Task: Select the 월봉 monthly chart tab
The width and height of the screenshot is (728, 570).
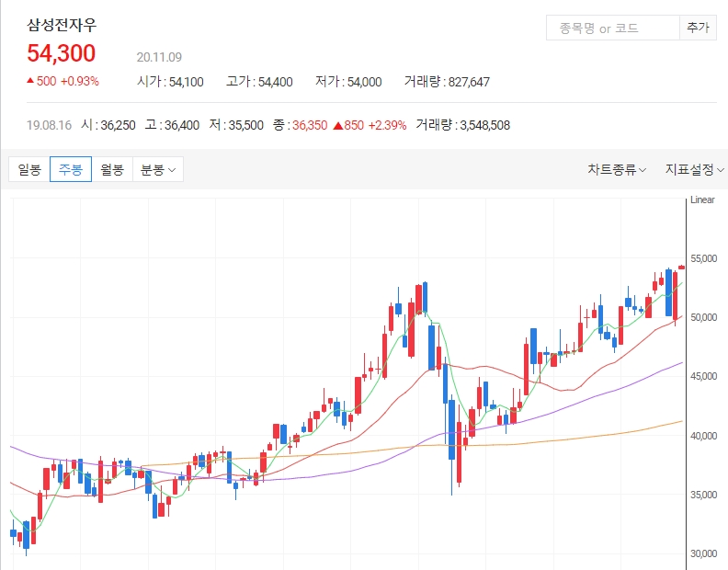Action: (x=112, y=169)
